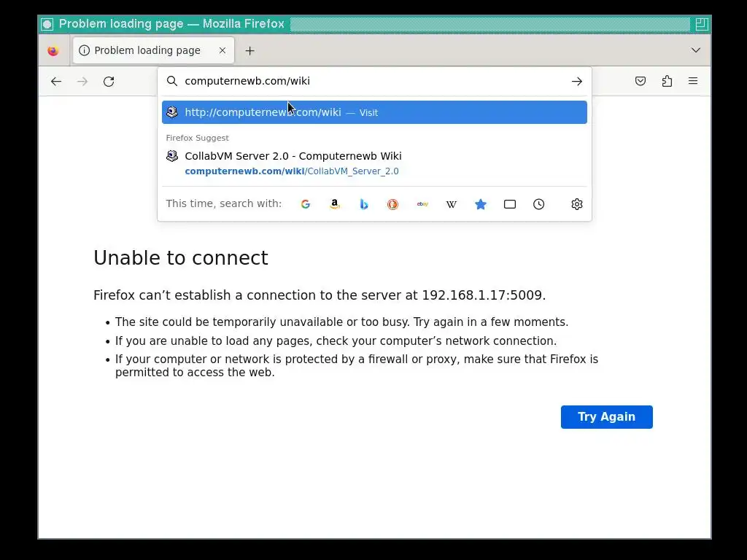
Task: Open search settings gear
Action: (x=577, y=204)
